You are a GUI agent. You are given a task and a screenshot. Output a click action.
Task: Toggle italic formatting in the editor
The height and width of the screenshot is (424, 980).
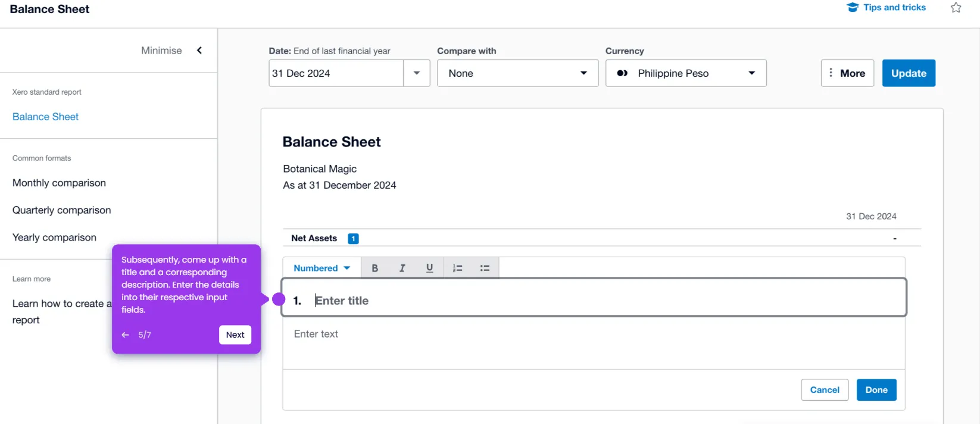(402, 268)
